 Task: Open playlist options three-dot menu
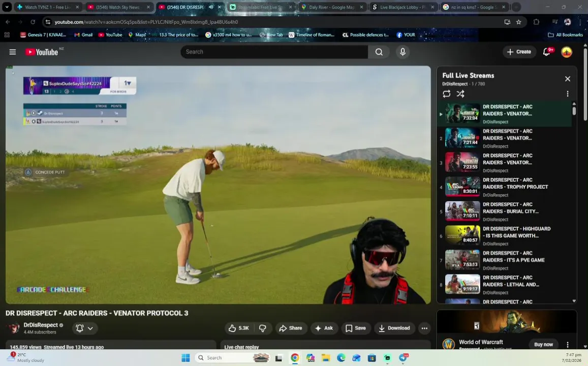coord(567,94)
